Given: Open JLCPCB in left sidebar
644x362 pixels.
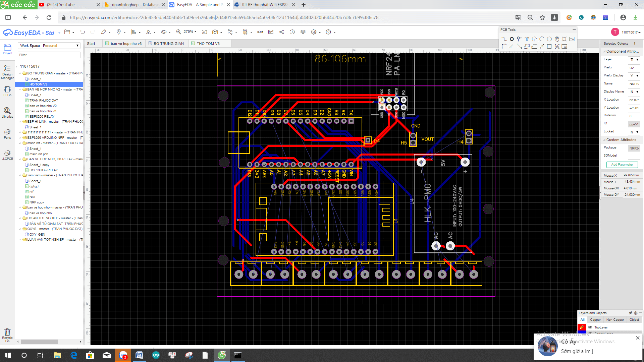Looking at the screenshot, I should [x=7, y=155].
